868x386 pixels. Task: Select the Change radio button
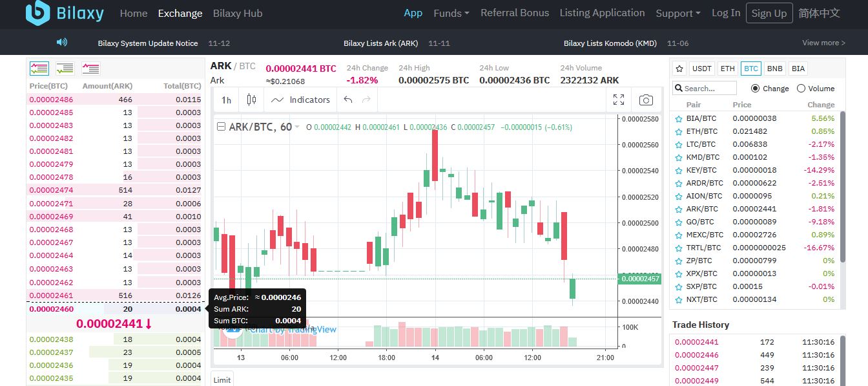coord(755,89)
